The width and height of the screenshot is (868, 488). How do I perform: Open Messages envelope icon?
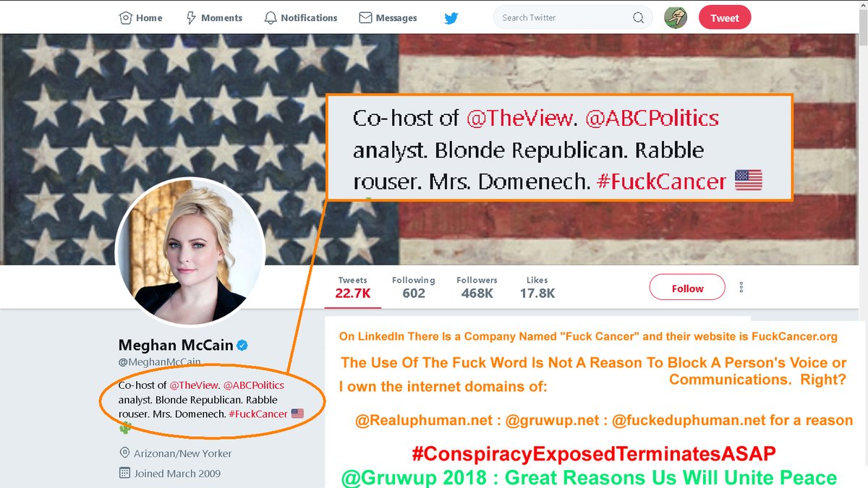(365, 17)
